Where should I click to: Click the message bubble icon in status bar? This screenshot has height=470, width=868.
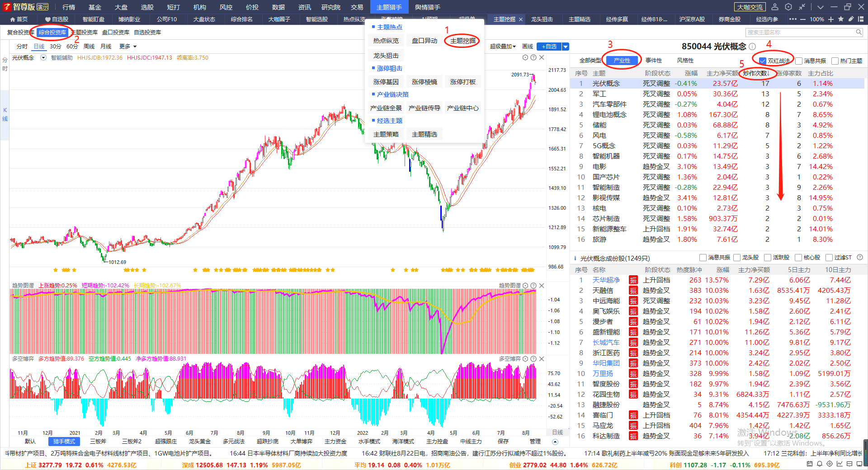(x=849, y=464)
